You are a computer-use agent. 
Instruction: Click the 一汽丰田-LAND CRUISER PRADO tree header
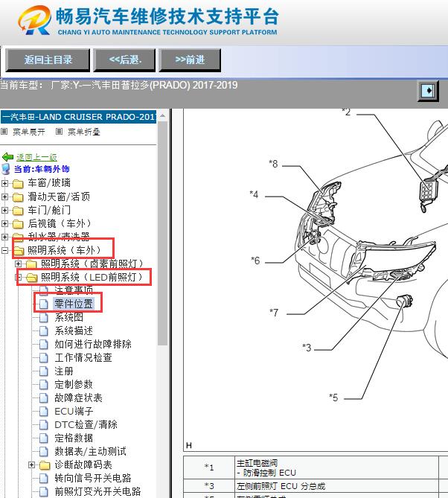(78, 117)
